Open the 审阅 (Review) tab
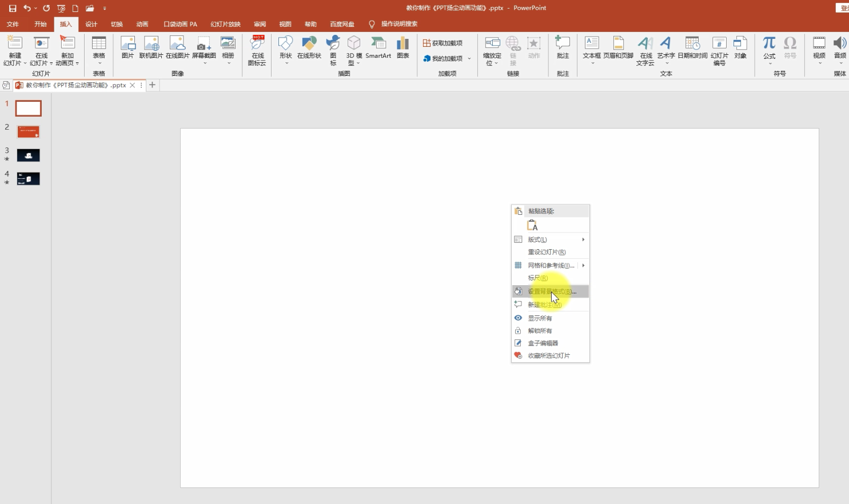 [260, 24]
